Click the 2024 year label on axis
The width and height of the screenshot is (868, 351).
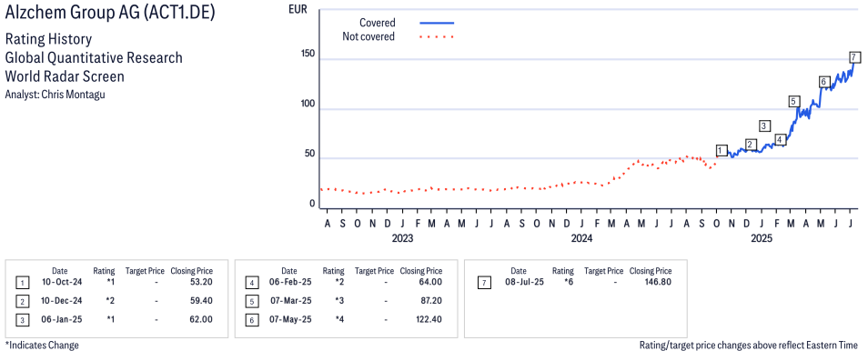click(581, 240)
